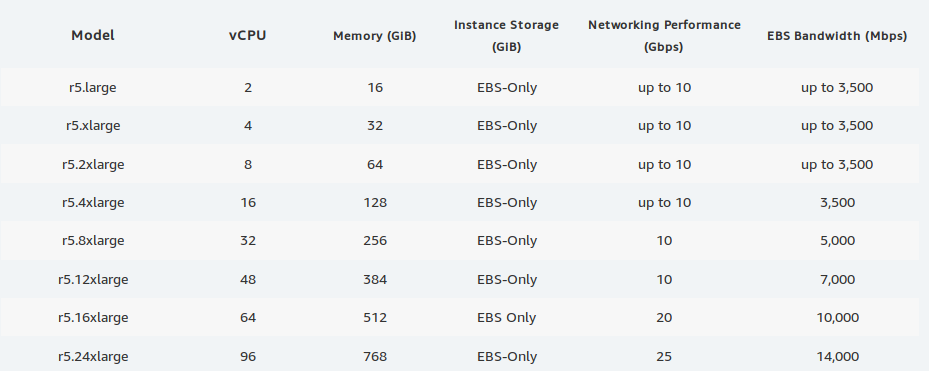Viewport: 929px width, 371px height.
Task: Select the r5.xlarge model cell
Action: pos(93,126)
